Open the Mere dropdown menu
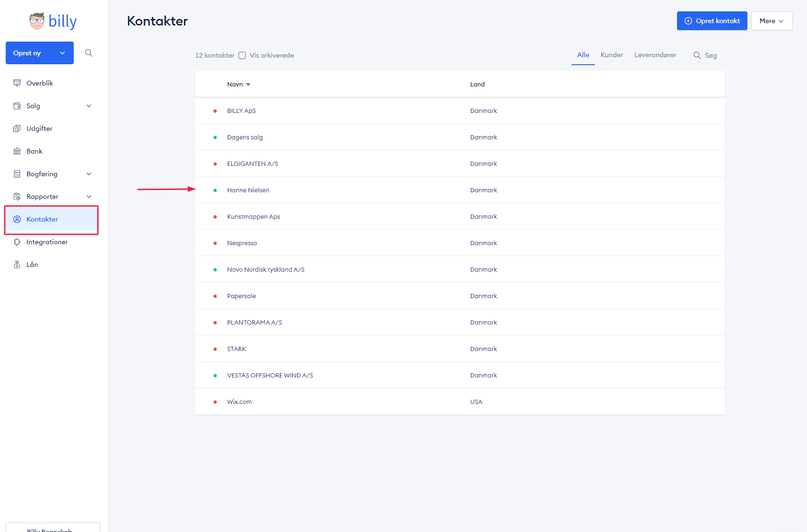 [772, 21]
